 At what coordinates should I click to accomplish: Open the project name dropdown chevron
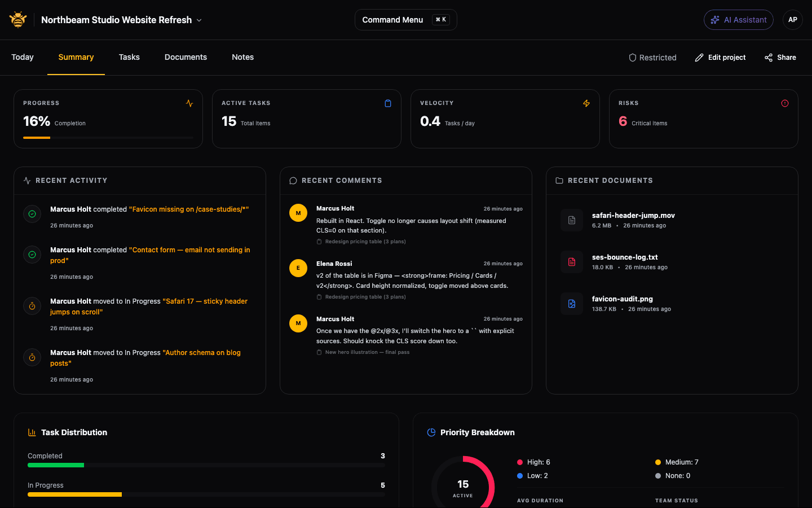click(198, 20)
